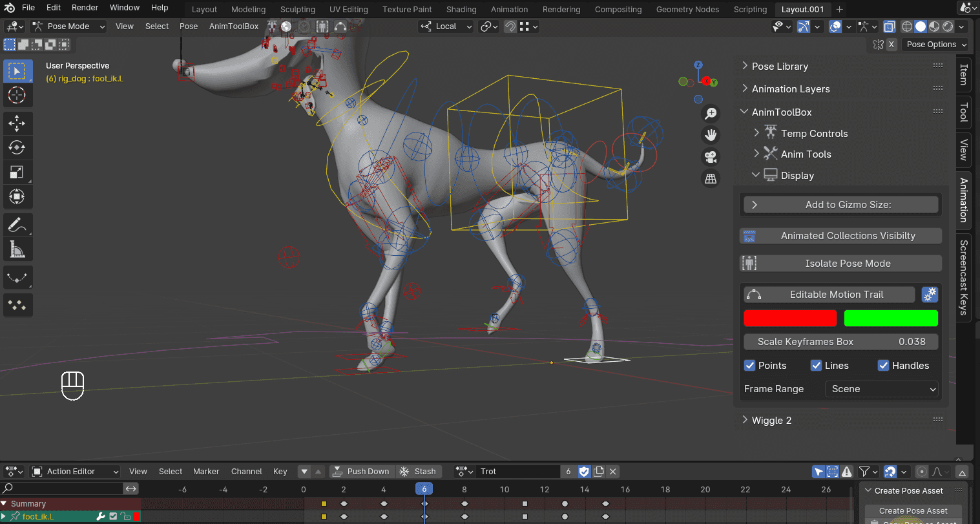
Task: Select the Rotate tool
Action: pyautogui.click(x=17, y=147)
